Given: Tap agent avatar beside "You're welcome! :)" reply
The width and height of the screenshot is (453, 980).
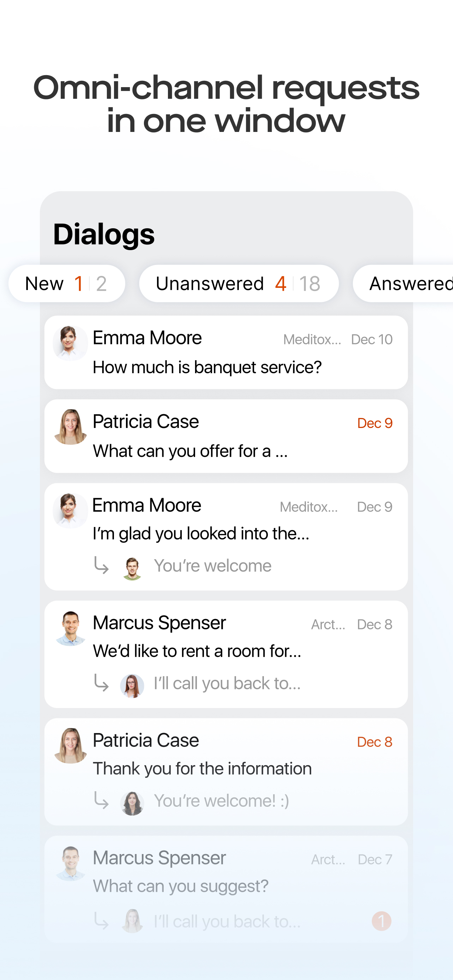Looking at the screenshot, I should pos(132,804).
